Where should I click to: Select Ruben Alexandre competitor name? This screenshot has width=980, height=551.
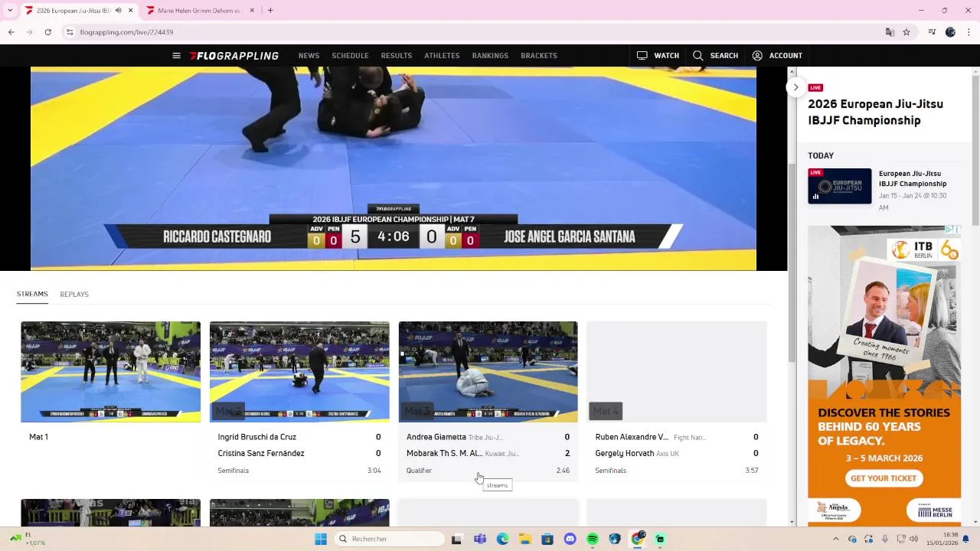click(x=632, y=437)
